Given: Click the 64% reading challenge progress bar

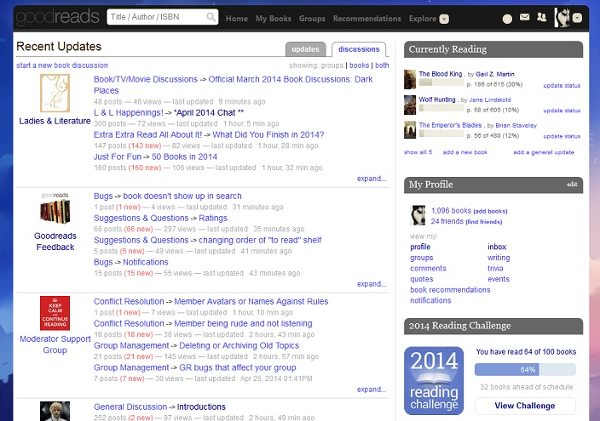Looking at the screenshot, I should point(524,370).
